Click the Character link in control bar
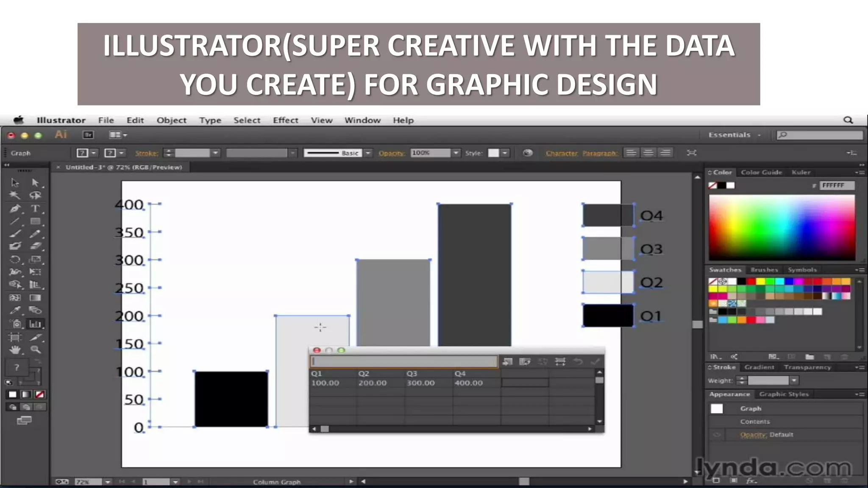Image resolution: width=868 pixels, height=488 pixels. click(562, 153)
